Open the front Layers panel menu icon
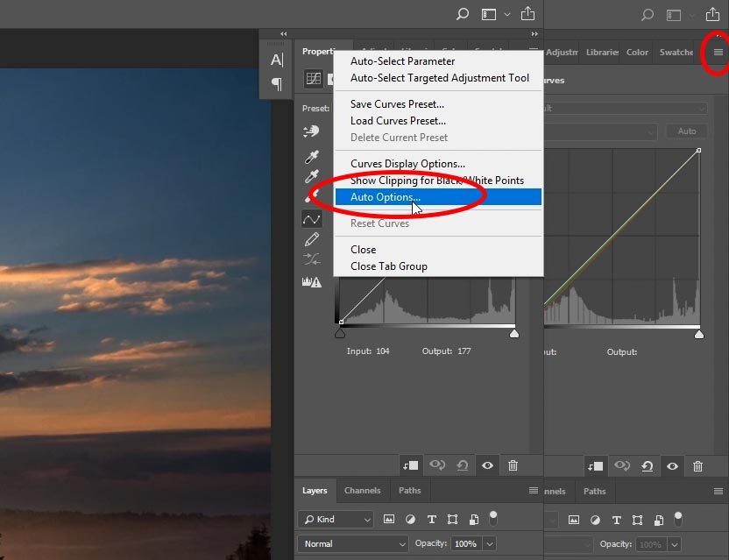 pos(534,490)
